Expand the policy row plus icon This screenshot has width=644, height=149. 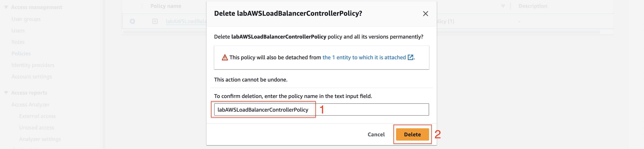tap(155, 21)
